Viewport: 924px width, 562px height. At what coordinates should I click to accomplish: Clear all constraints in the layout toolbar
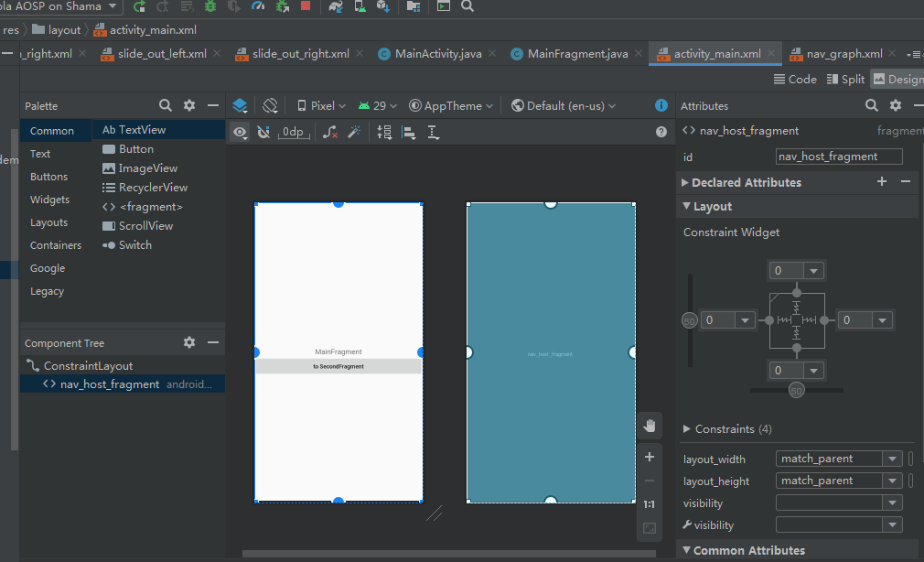[x=330, y=132]
